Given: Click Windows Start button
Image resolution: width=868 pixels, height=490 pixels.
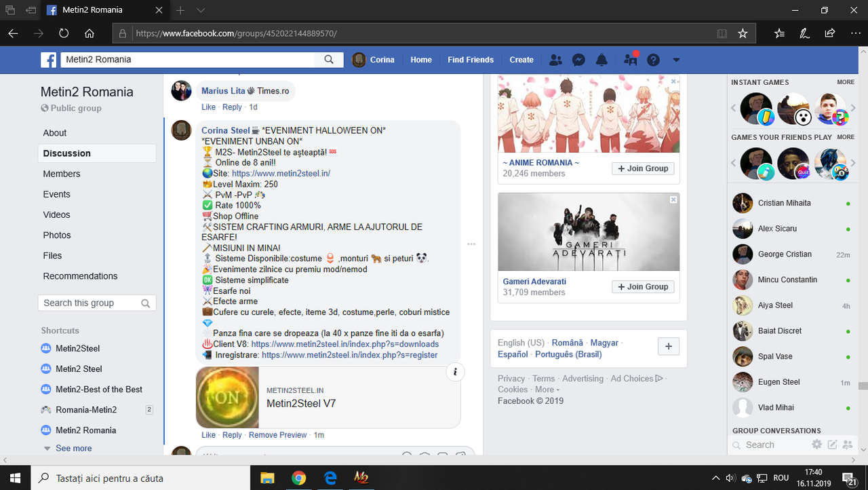Looking at the screenshot, I should click(x=15, y=478).
